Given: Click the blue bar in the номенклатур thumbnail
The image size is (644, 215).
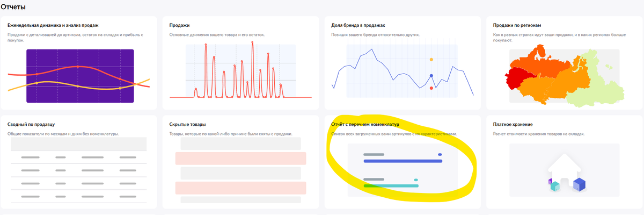Looking at the screenshot, I should (402, 161).
